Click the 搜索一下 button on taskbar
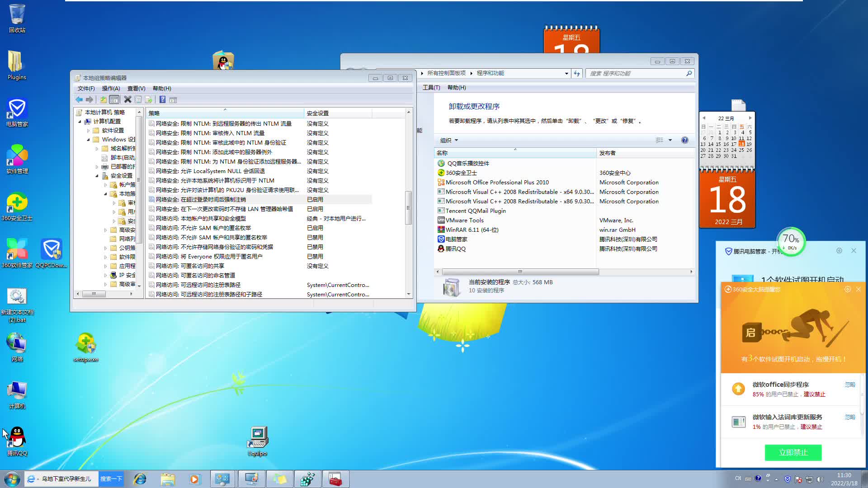 111,479
